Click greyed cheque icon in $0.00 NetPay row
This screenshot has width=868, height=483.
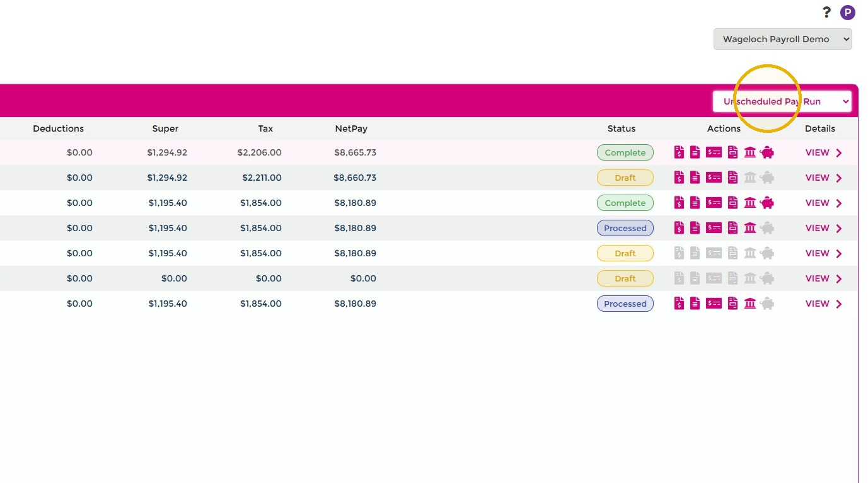click(x=714, y=278)
